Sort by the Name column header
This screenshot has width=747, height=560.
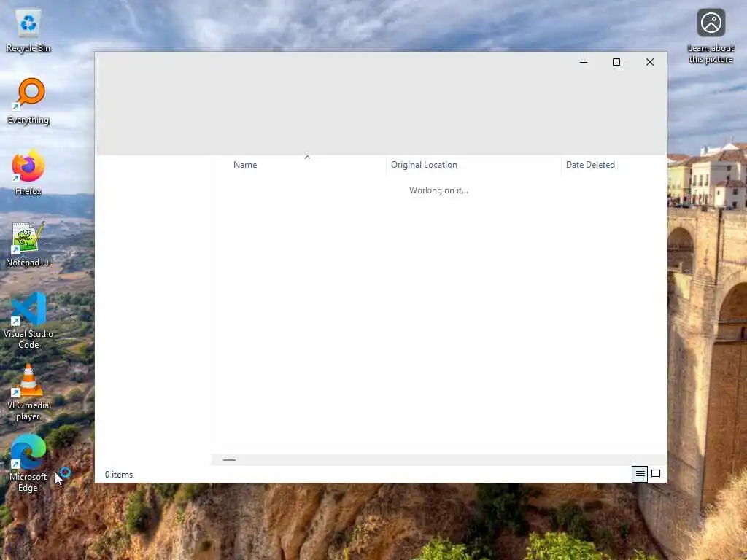click(307, 165)
